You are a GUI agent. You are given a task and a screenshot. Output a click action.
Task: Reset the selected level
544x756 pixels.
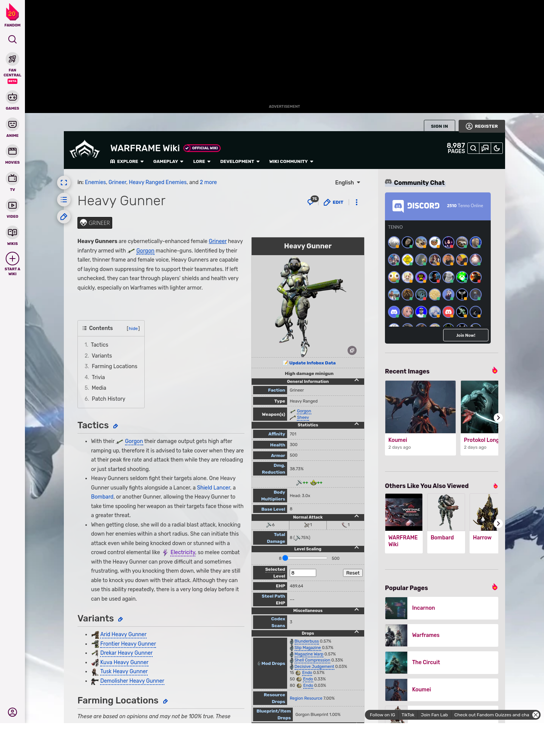tap(353, 573)
